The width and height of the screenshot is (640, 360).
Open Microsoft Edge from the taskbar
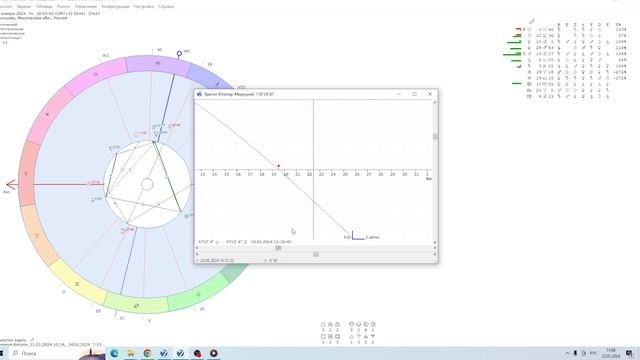tap(114, 353)
